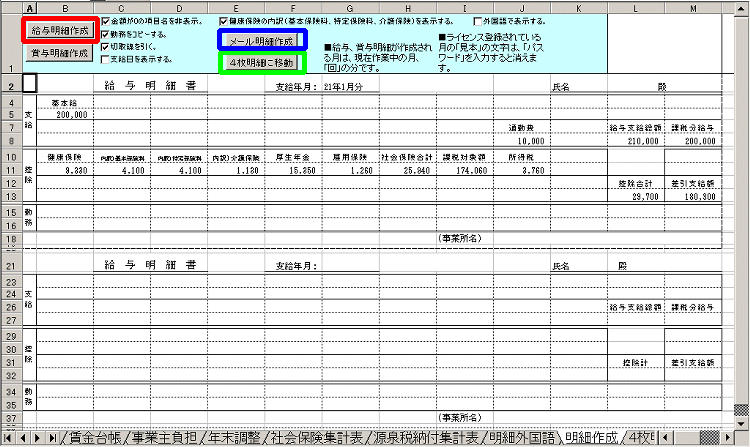This screenshot has height=447, width=750.
Task: Toggle the 切取線を引く checkbox
Action: point(106,46)
